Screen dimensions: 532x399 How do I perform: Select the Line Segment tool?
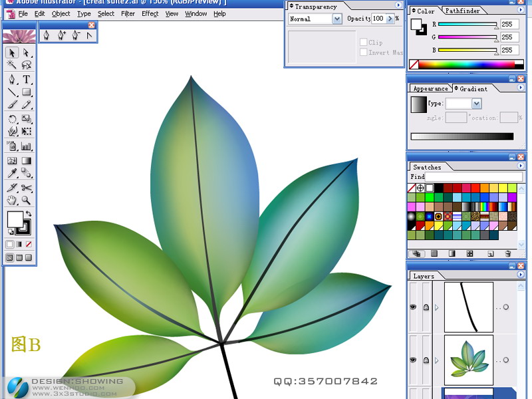tap(12, 92)
